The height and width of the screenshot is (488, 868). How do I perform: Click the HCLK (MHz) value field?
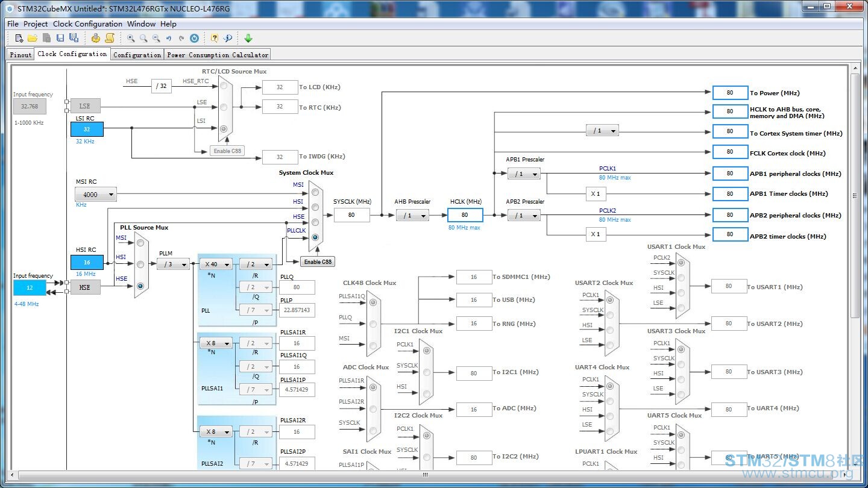coord(465,215)
